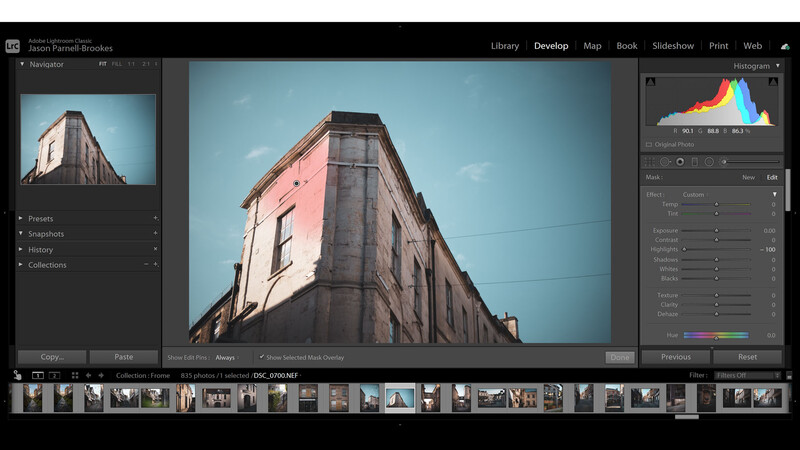The width and height of the screenshot is (800, 450).
Task: Collapse the Histogram panel
Action: click(778, 66)
